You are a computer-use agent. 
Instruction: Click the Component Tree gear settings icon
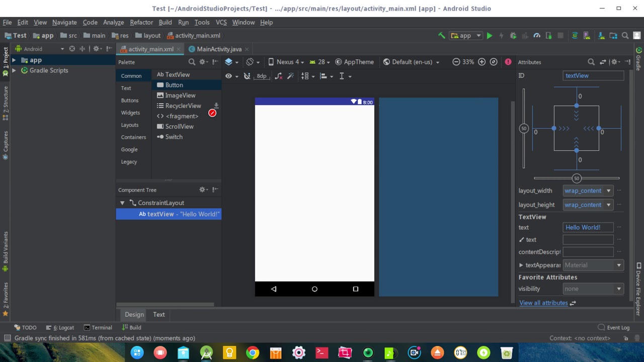(203, 190)
